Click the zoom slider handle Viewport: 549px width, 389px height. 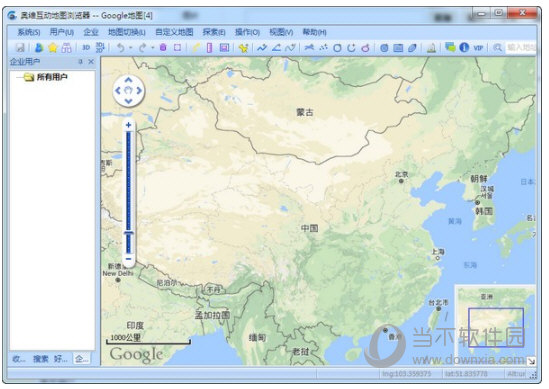(x=128, y=233)
